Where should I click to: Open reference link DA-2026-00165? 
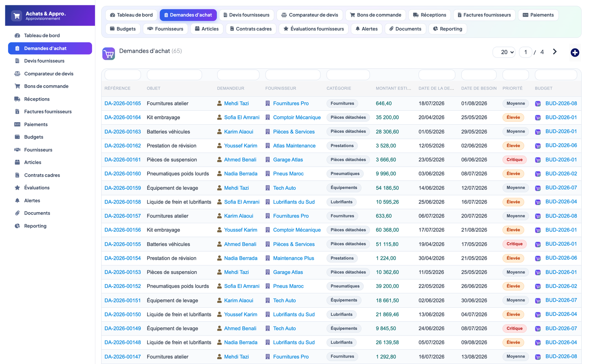pyautogui.click(x=123, y=103)
